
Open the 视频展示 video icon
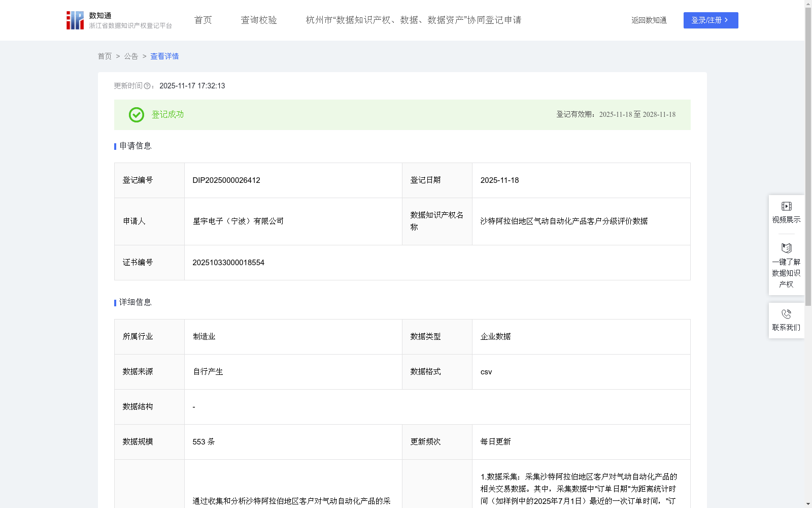pos(786,206)
